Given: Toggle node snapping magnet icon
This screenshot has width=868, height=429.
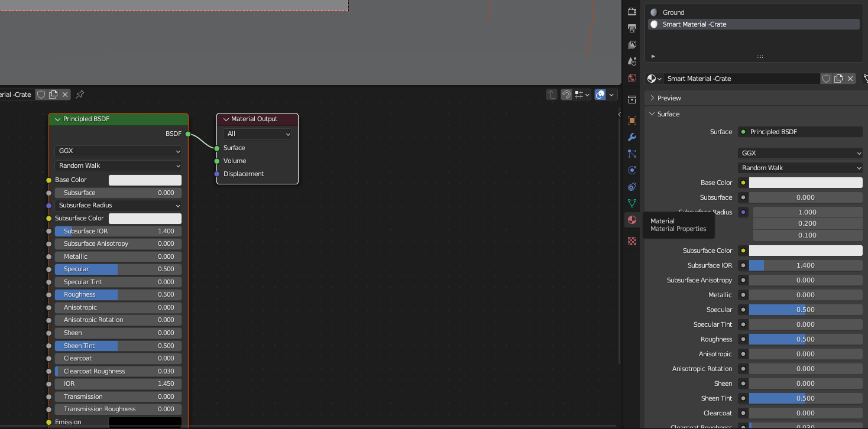Looking at the screenshot, I should (566, 95).
